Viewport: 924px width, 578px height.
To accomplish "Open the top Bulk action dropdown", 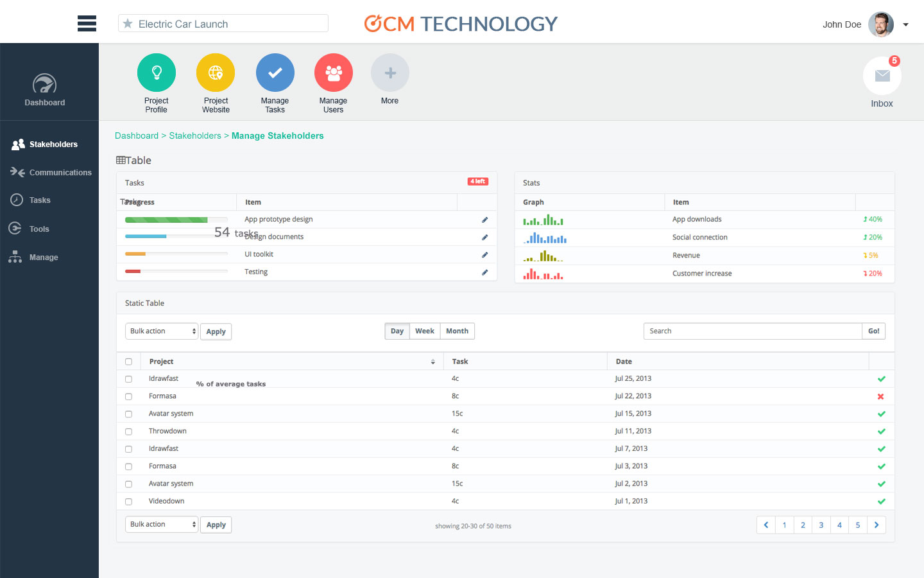I will click(161, 331).
